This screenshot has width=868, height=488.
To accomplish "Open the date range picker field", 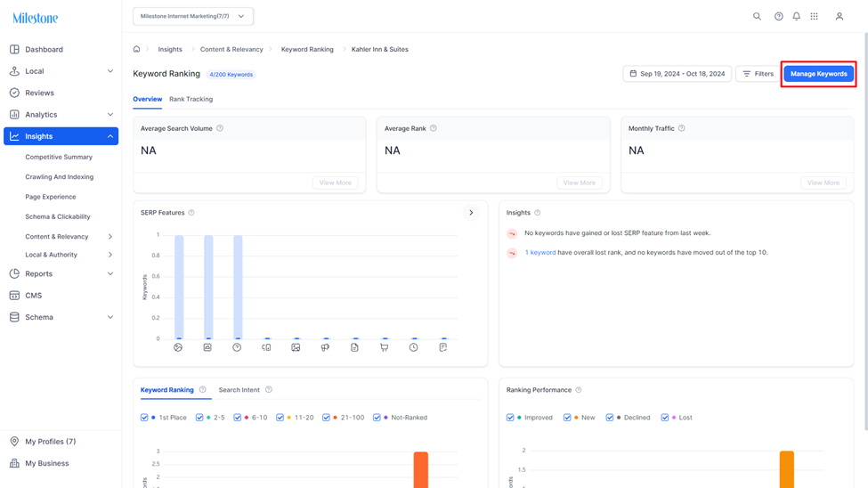I will click(677, 74).
